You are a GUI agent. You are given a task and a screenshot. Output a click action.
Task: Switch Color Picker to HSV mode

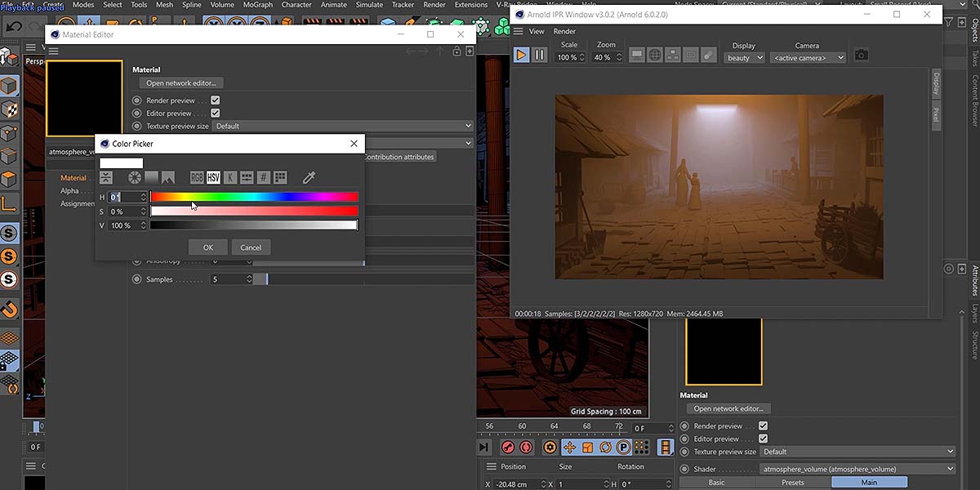213,177
